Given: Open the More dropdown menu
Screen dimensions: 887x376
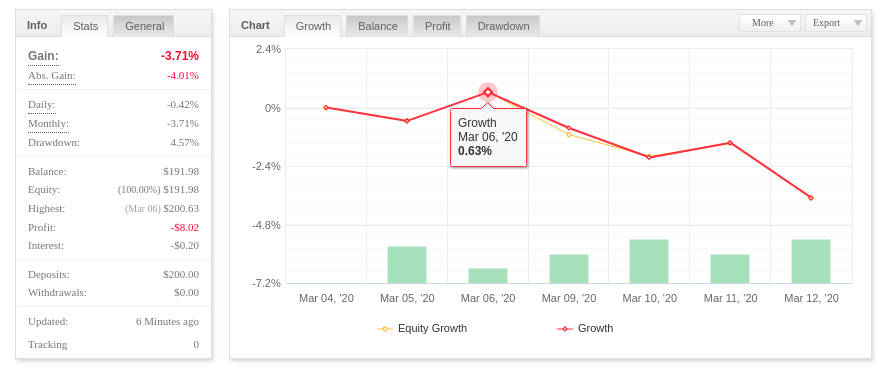Looking at the screenshot, I should point(769,23).
